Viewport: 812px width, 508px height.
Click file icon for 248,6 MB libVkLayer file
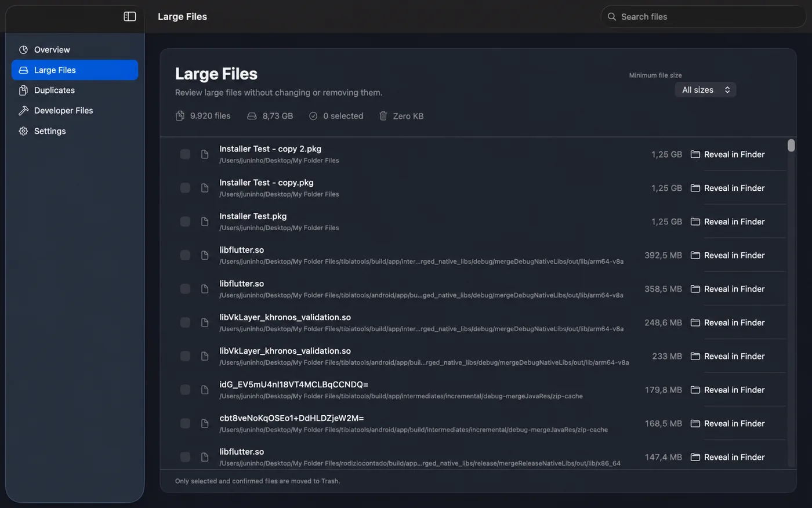(205, 322)
